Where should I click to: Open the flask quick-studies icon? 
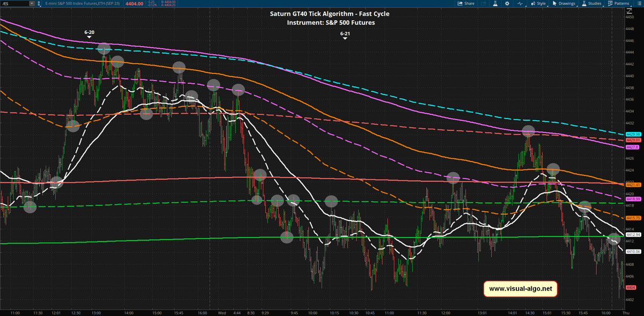pos(495,4)
